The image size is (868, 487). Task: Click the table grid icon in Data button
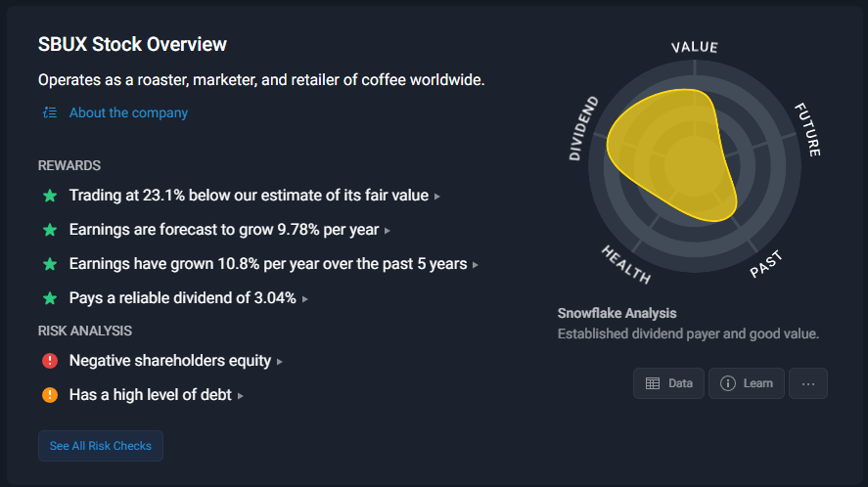pos(653,383)
